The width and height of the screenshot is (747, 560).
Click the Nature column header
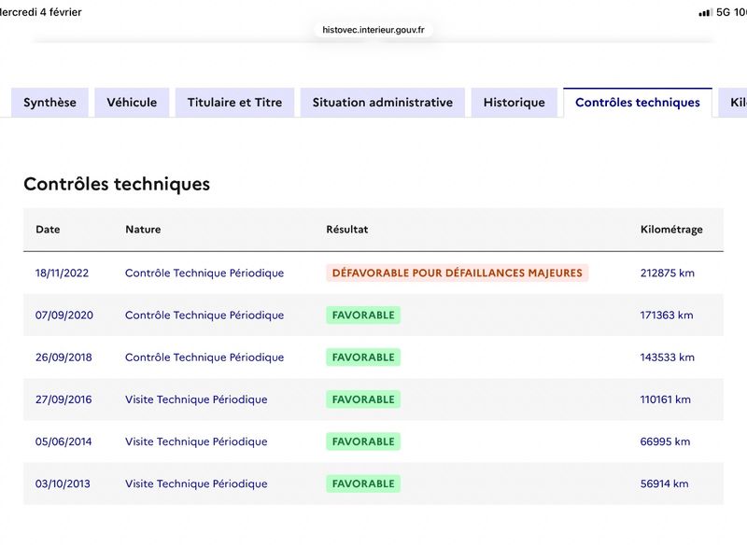click(143, 229)
